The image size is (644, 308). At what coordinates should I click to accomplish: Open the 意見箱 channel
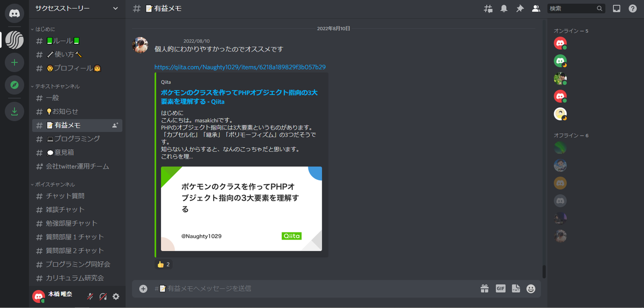coord(77,153)
